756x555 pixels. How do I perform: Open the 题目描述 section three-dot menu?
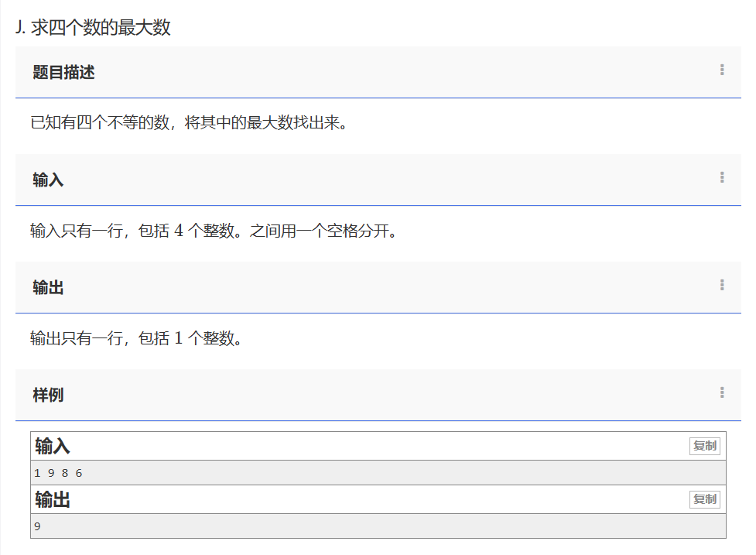pos(722,70)
